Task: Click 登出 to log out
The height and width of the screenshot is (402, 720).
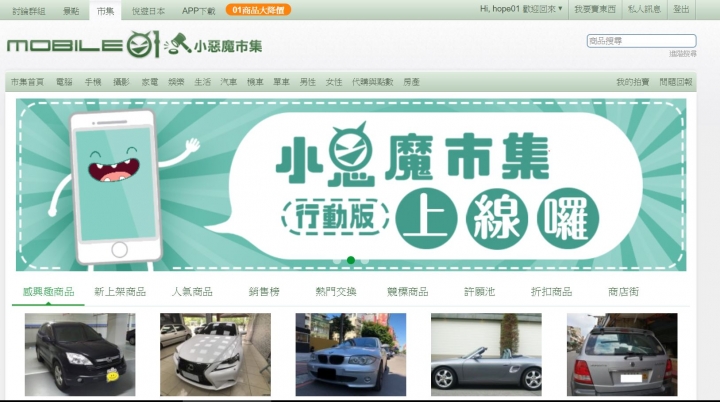Action: click(x=681, y=9)
